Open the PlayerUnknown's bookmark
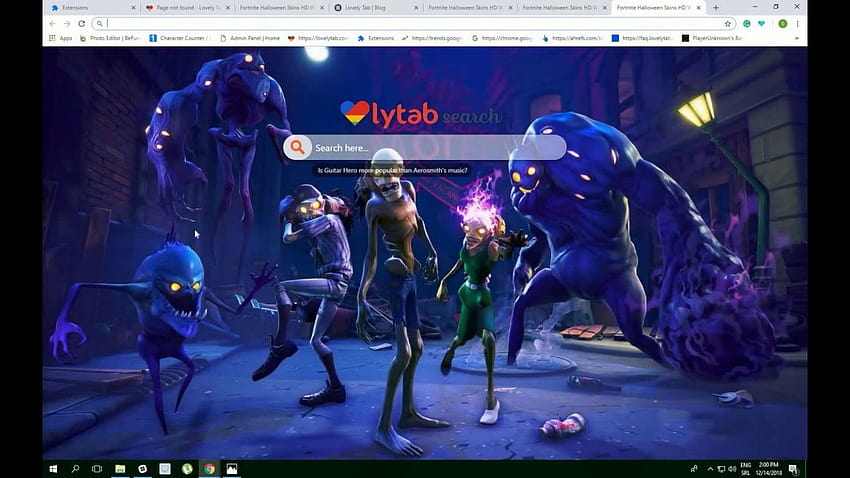The image size is (850, 478). [x=712, y=38]
